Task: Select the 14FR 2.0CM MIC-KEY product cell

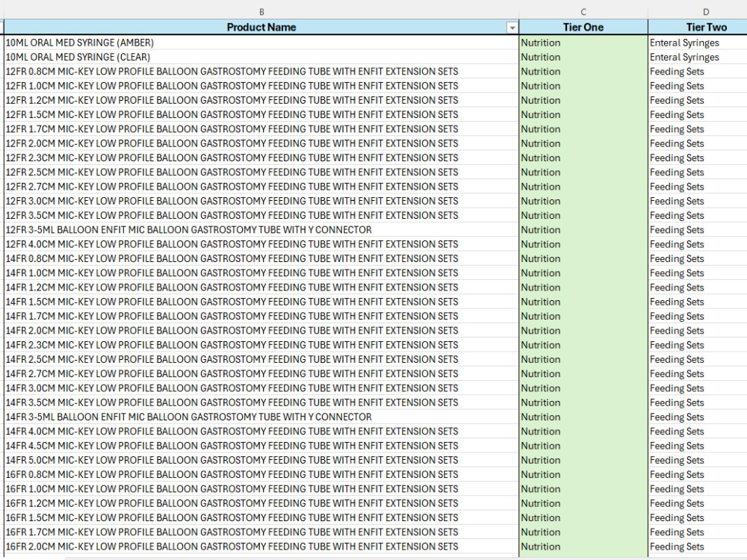Action: coord(261,331)
